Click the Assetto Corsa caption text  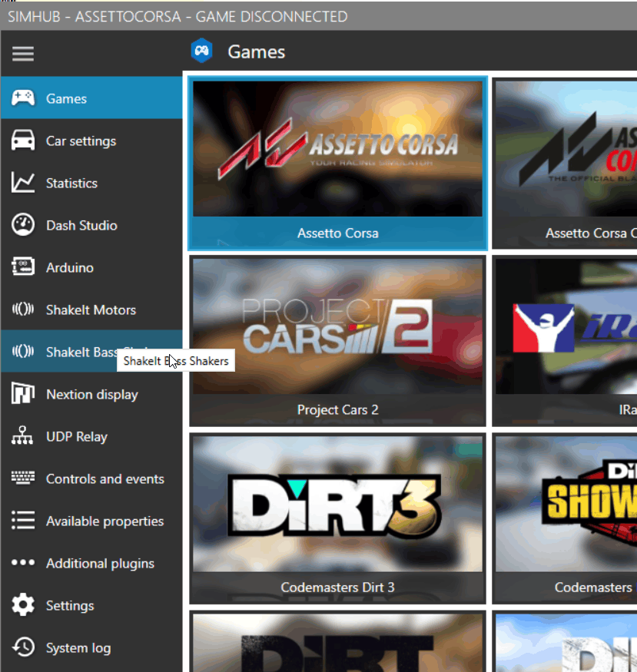pos(338,233)
